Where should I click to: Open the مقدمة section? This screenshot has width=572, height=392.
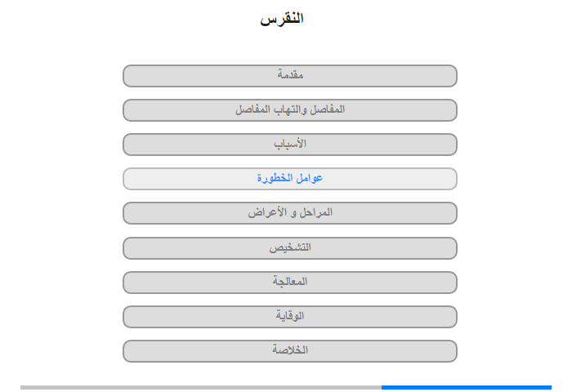click(289, 76)
